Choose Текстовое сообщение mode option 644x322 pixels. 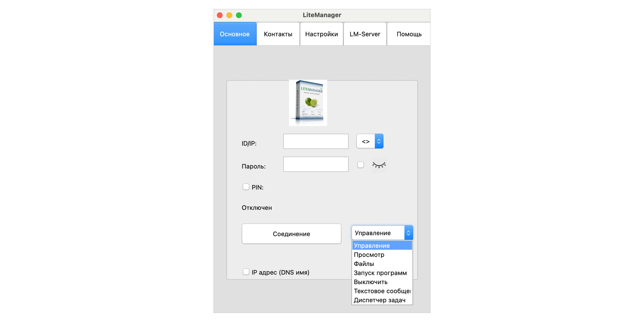(382, 291)
